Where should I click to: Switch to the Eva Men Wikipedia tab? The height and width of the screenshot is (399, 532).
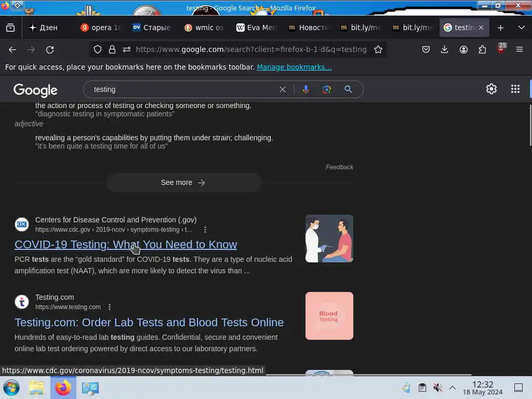(257, 28)
